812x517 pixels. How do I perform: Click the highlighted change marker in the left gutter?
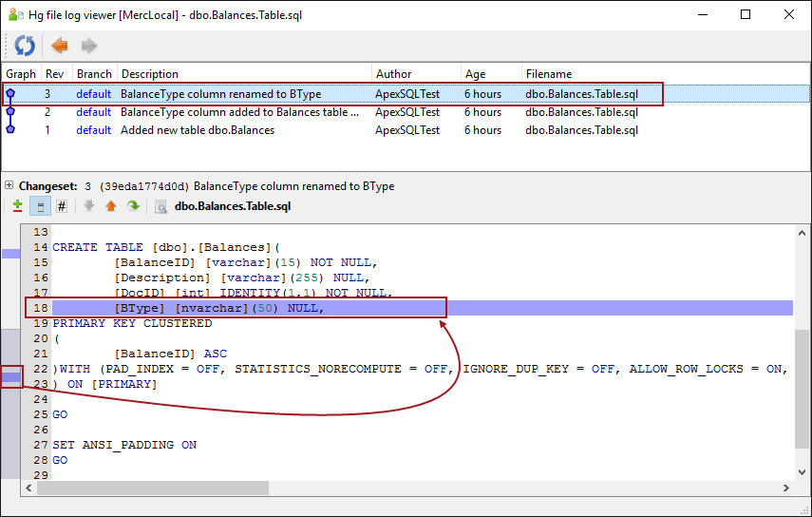click(x=11, y=377)
